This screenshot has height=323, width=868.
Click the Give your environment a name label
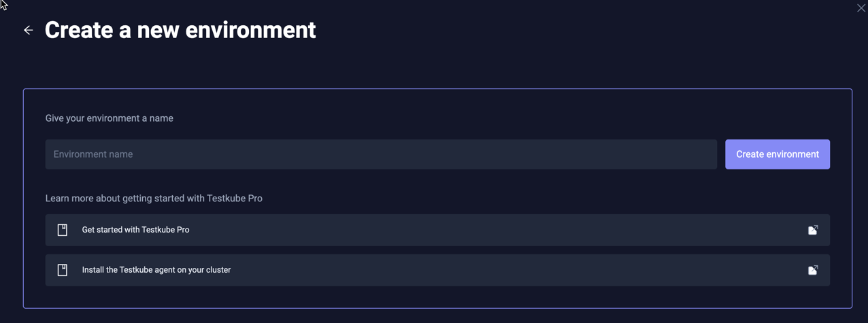click(x=109, y=118)
